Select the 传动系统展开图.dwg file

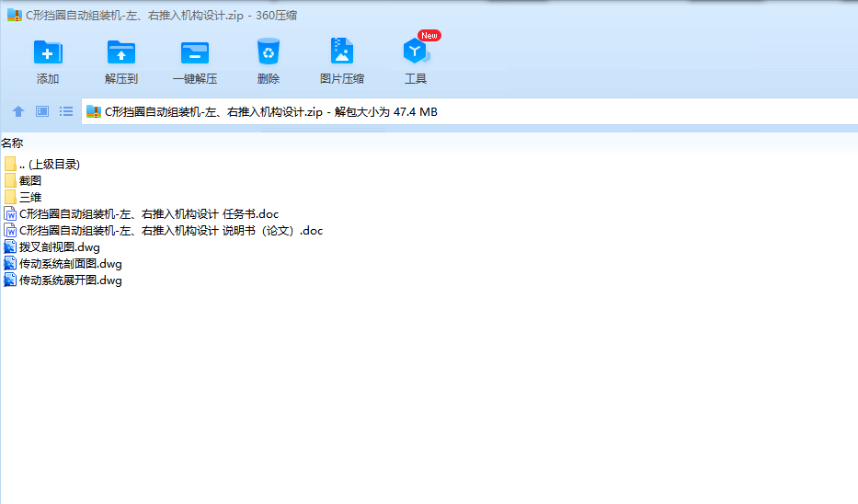(x=63, y=281)
